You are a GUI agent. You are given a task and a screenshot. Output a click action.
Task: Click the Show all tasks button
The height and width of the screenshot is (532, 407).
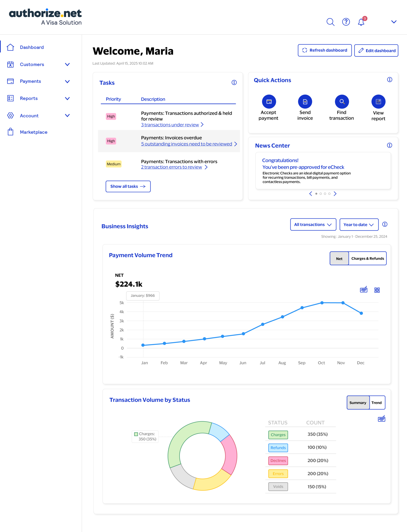(x=128, y=186)
